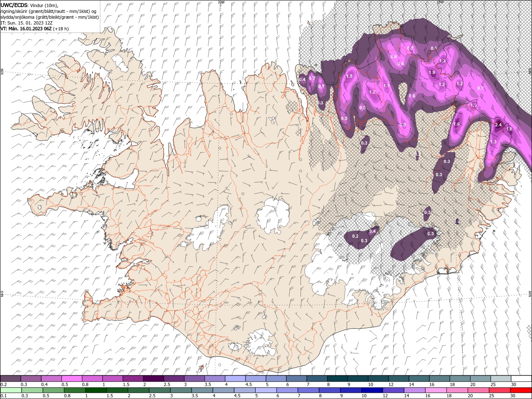Click the 2.4 snowfall value on map
This screenshot has height=399, width=532.
499,125
